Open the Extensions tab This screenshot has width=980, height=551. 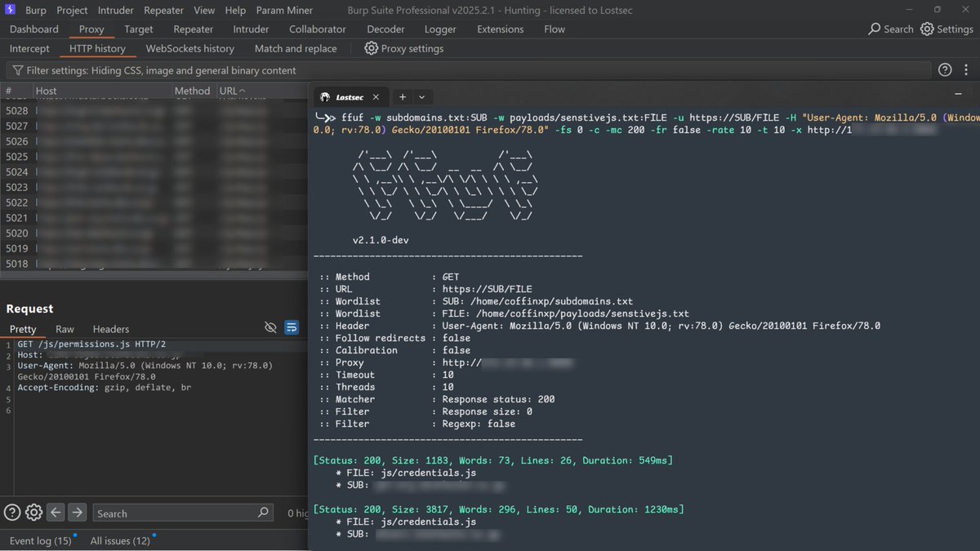click(x=501, y=29)
